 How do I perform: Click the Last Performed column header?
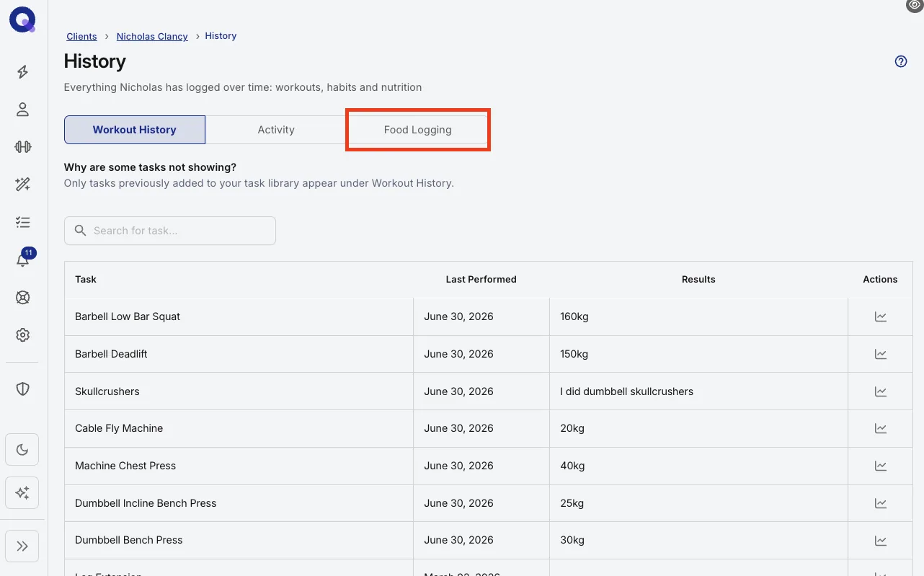481,279
